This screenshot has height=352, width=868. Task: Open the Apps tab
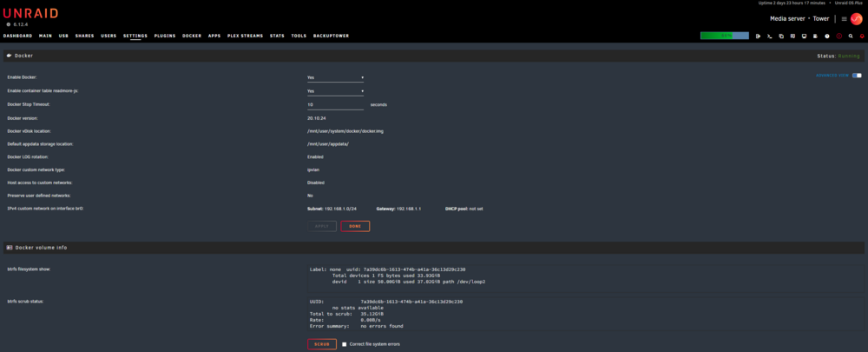point(214,36)
